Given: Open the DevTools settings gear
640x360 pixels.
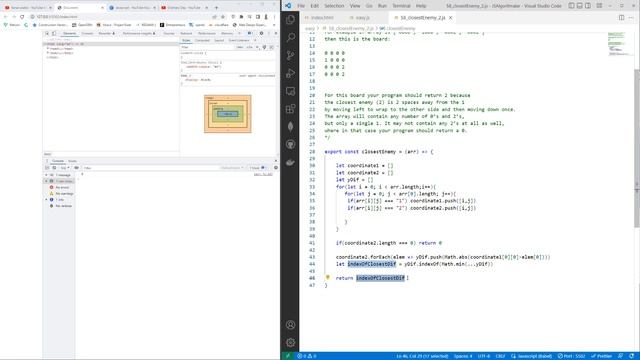Looking at the screenshot, I should (x=261, y=33).
